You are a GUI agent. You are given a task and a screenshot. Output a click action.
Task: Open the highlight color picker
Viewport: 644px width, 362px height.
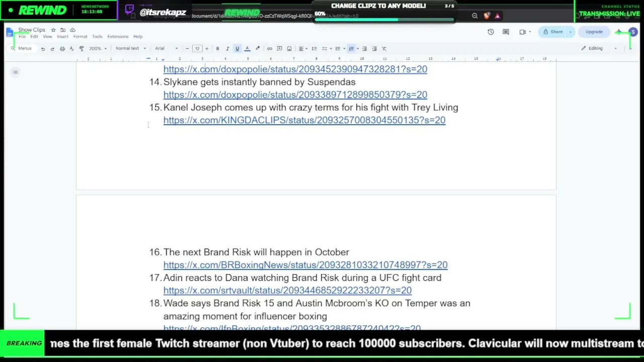point(258,49)
